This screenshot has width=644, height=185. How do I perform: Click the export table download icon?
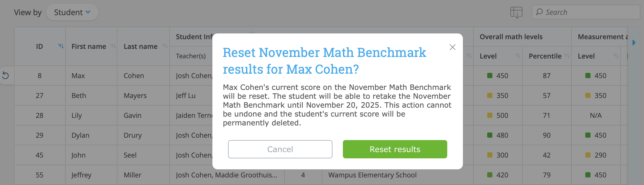point(516,12)
